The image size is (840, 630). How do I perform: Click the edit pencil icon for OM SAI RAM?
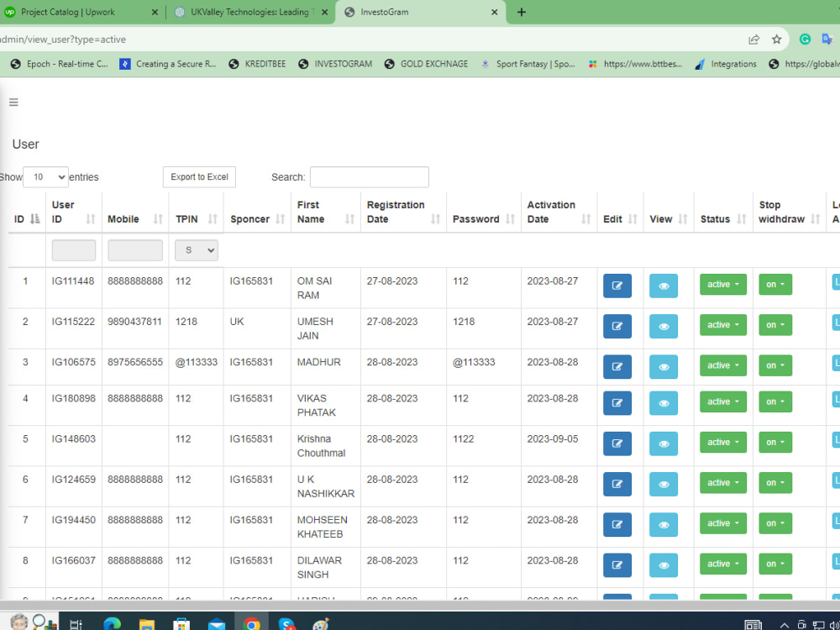coord(617,286)
